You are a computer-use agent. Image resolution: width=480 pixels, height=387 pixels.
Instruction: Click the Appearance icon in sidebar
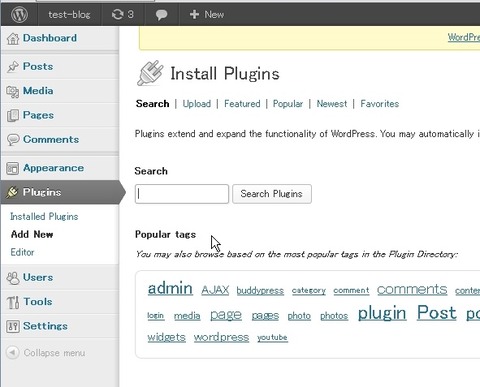pyautogui.click(x=13, y=168)
